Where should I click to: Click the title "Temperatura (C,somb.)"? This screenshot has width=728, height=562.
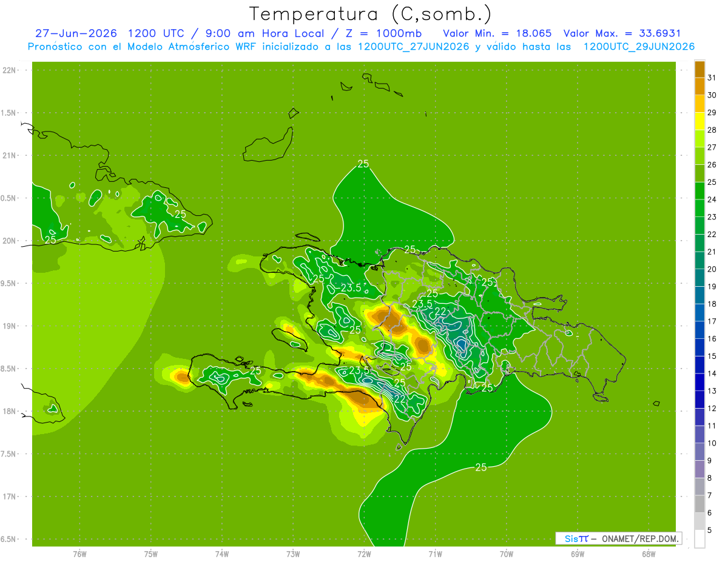click(x=370, y=14)
